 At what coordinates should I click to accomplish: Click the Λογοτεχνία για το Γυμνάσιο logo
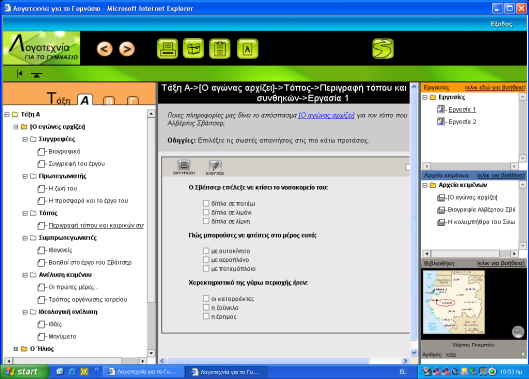click(x=41, y=48)
